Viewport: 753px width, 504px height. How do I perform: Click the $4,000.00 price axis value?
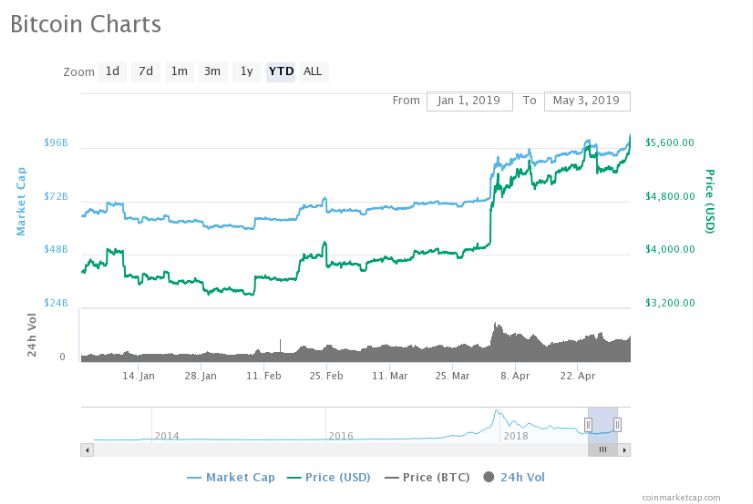(x=670, y=249)
